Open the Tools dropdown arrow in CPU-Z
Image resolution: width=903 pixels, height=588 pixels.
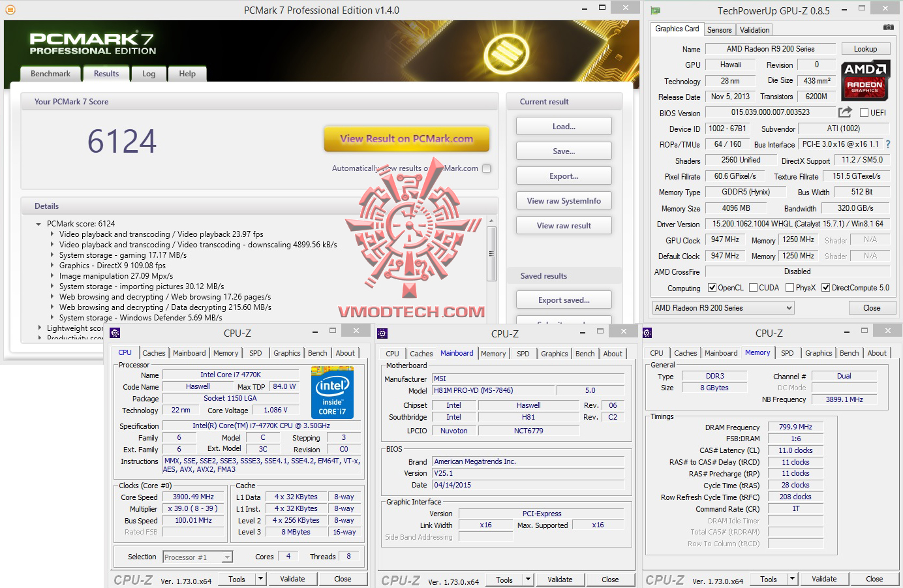tap(260, 579)
